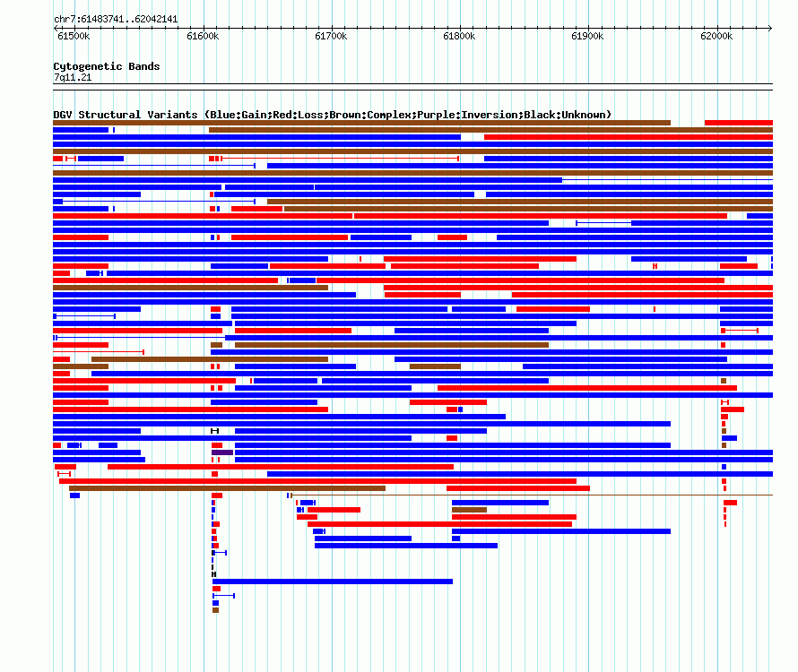Pick the 62000k ruler label
Image resolution: width=798 pixels, height=672 pixels.
click(716, 36)
